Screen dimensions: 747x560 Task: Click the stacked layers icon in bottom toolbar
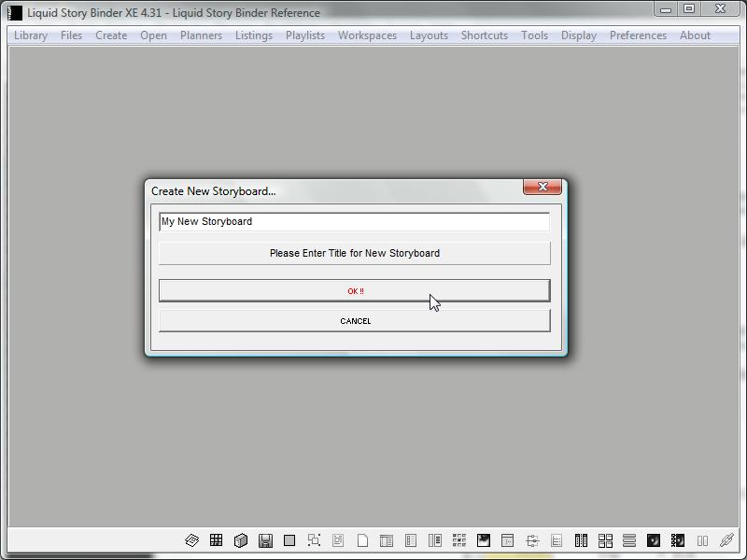point(191,540)
